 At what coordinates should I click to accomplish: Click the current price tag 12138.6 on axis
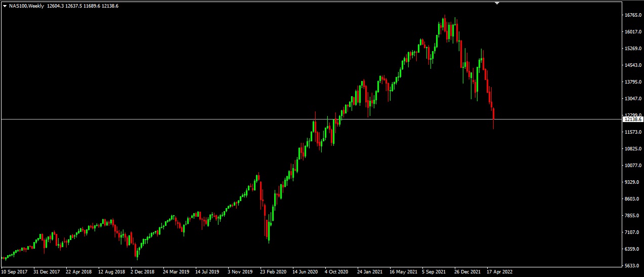click(x=633, y=120)
